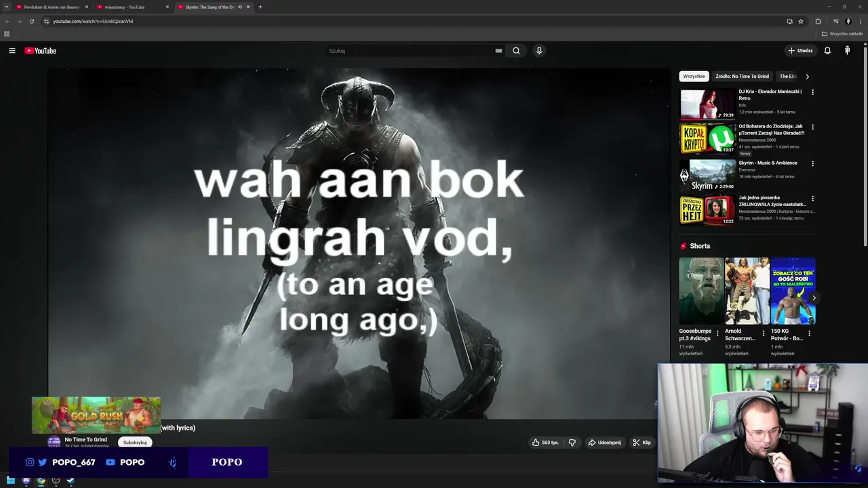Open a new browser tab
This screenshot has width=868, height=488.
(x=260, y=7)
